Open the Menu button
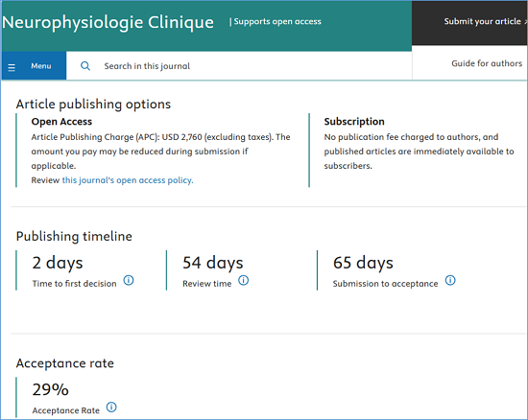 pyautogui.click(x=34, y=65)
